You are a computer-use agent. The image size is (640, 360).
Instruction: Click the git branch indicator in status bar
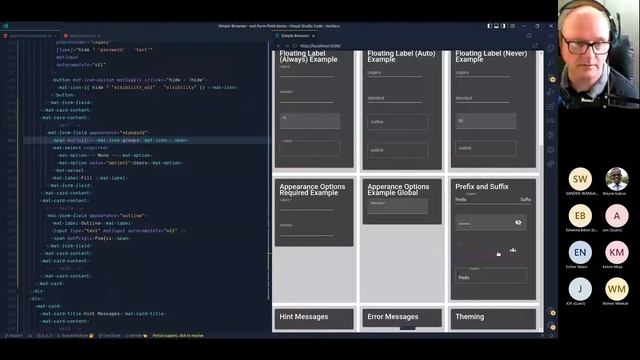click(x=14, y=336)
